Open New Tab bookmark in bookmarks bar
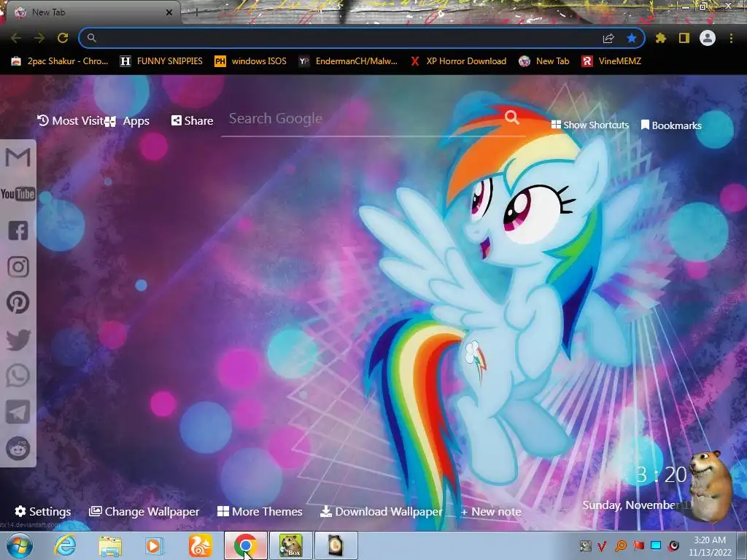Screen dimensions: 747x560 [544, 61]
